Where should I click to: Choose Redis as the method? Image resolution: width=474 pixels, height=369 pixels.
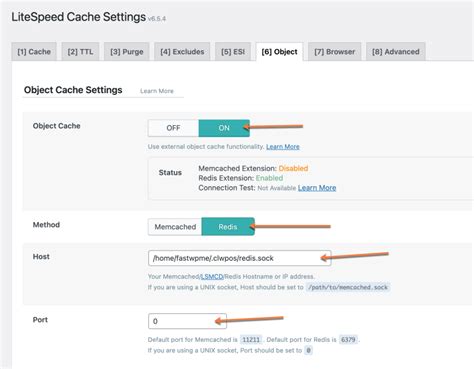228,227
